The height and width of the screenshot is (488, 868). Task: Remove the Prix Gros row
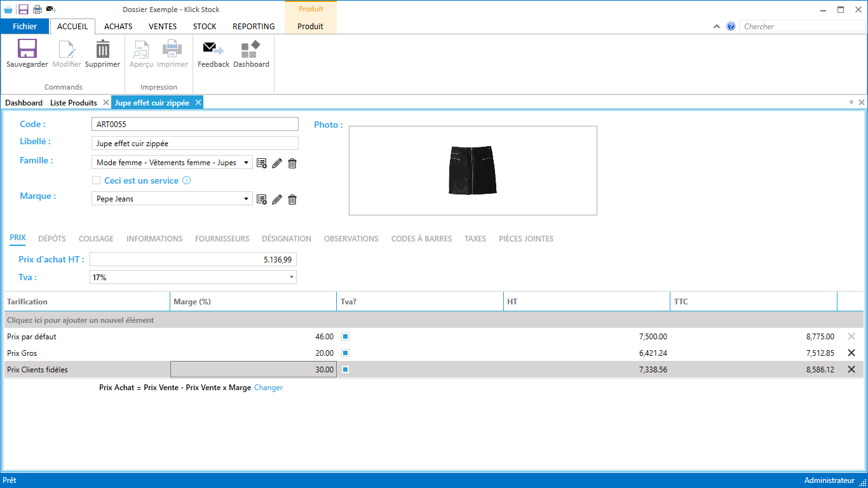point(851,353)
